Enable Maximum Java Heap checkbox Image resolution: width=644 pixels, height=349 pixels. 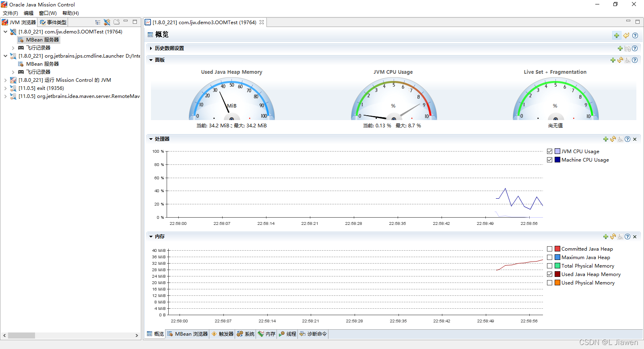[x=550, y=258]
